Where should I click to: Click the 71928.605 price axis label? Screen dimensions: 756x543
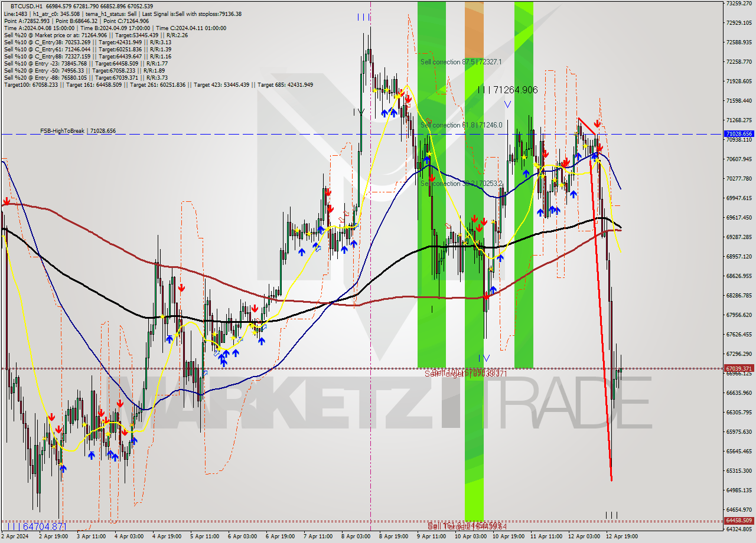click(x=740, y=81)
